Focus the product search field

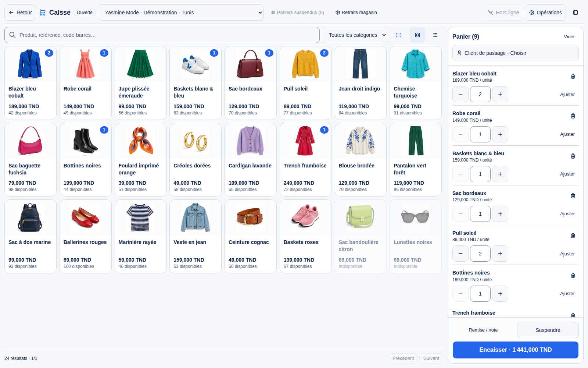coord(162,35)
